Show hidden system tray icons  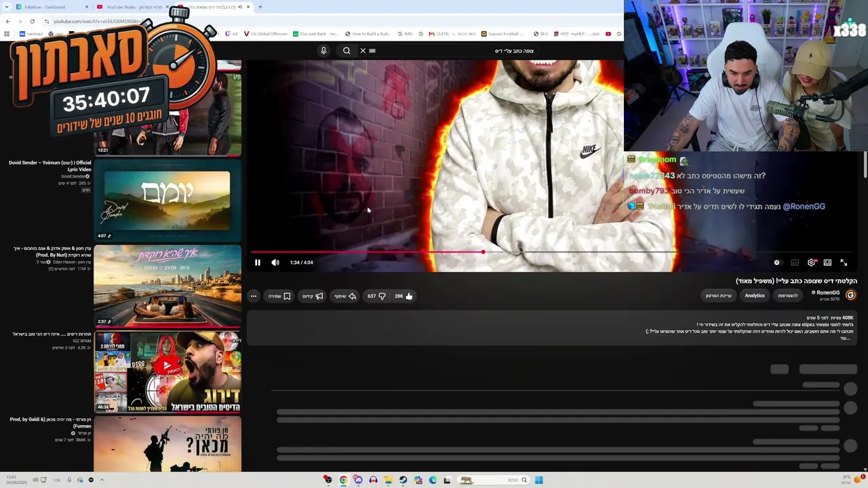pos(102,480)
